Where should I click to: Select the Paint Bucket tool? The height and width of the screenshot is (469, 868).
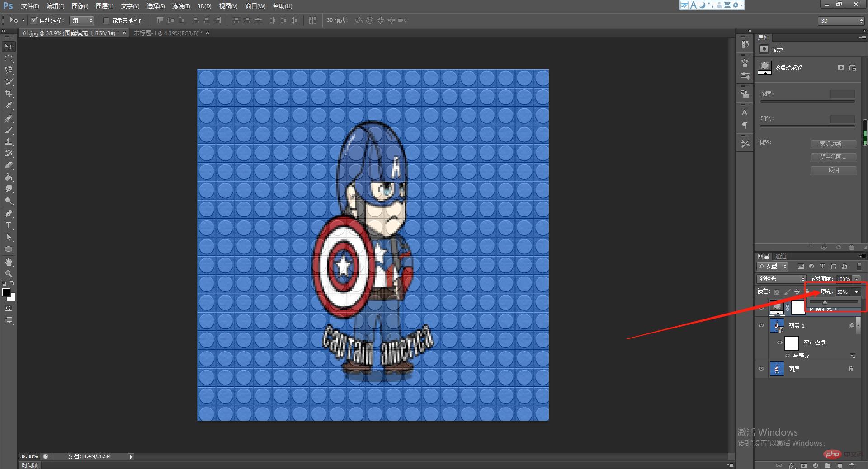point(9,177)
